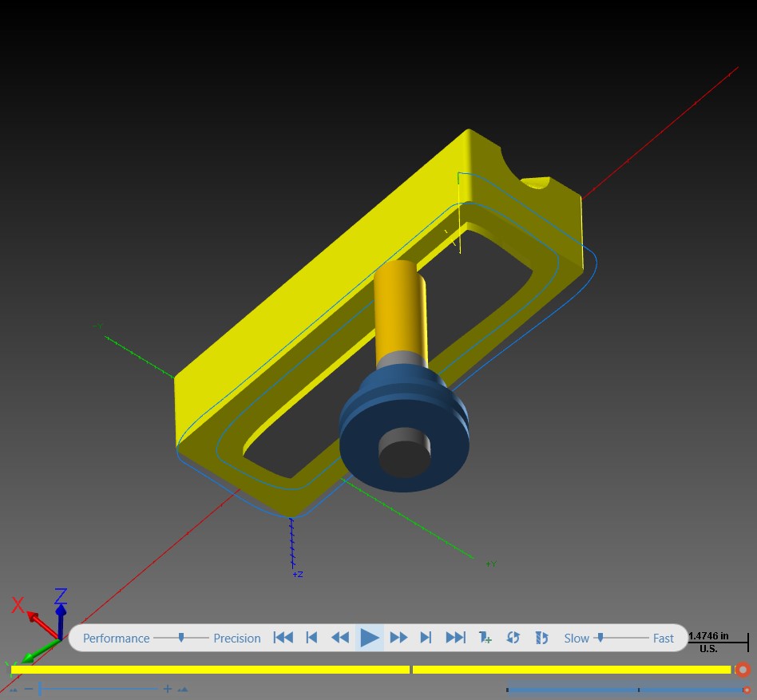
Task: Step back one move in simulation
Action: pyautogui.click(x=312, y=638)
